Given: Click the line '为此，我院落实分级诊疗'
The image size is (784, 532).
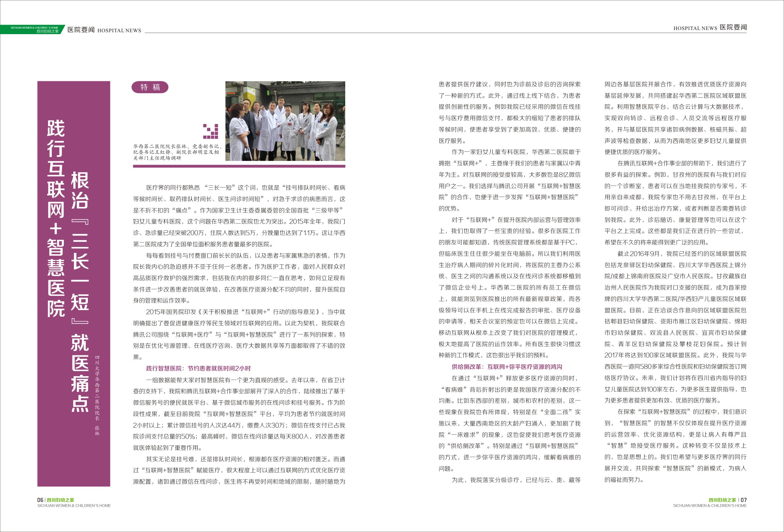Looking at the screenshot, I should click(x=516, y=480).
